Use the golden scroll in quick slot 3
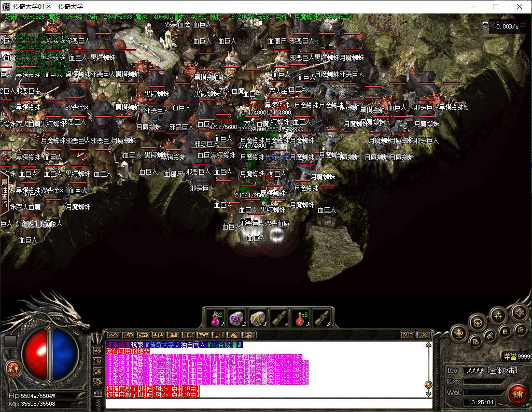The image size is (532, 412). point(258,318)
